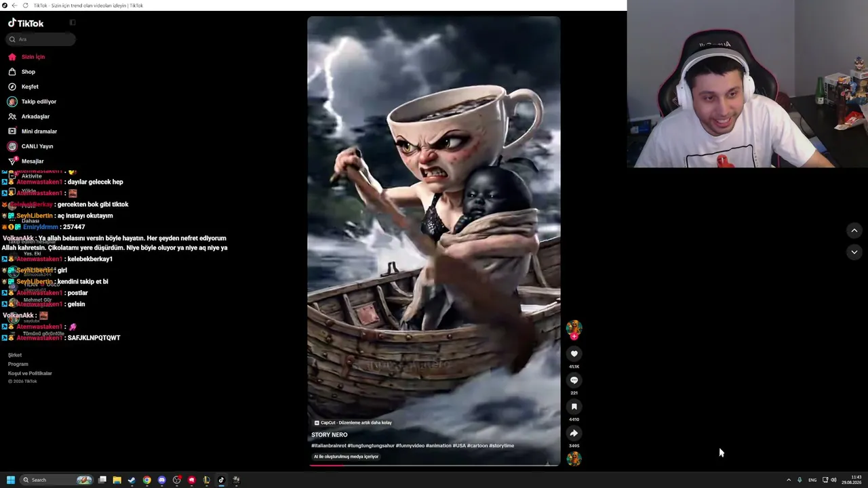Click the CapCut editing promo link

coord(353,423)
